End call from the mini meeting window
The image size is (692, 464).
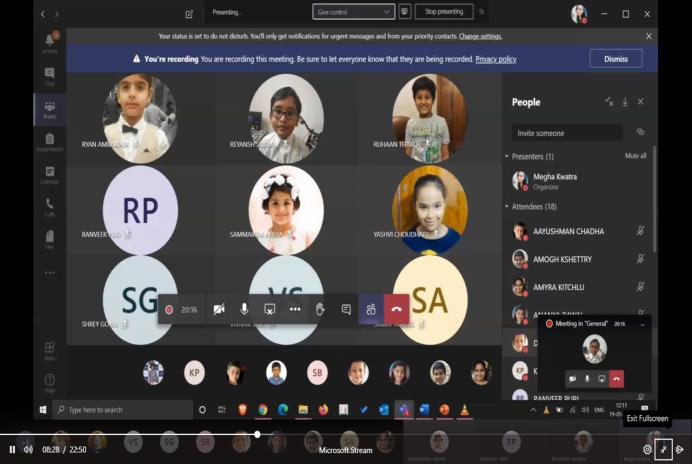(617, 379)
